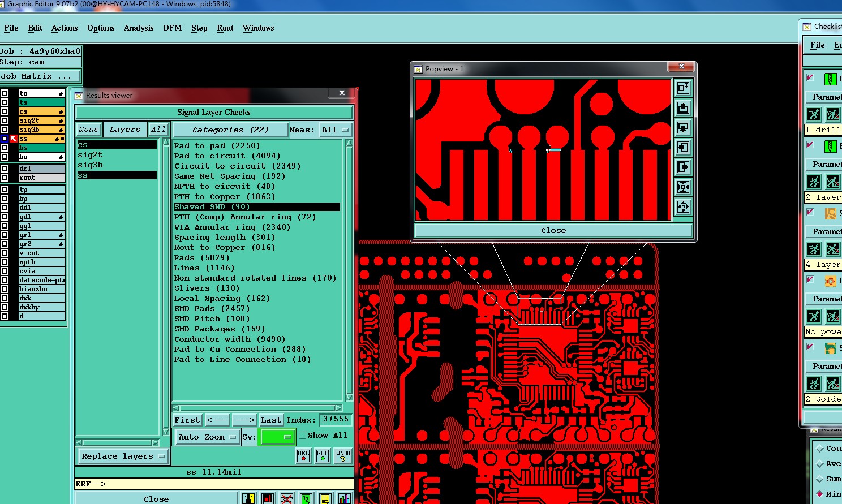
Task: Open the Meas 'All' dropdown
Action: pos(336,130)
